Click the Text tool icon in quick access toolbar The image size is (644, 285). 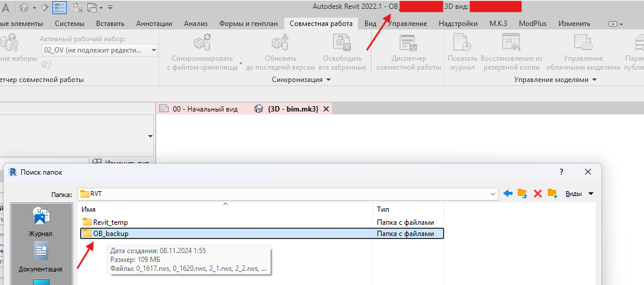point(6,8)
